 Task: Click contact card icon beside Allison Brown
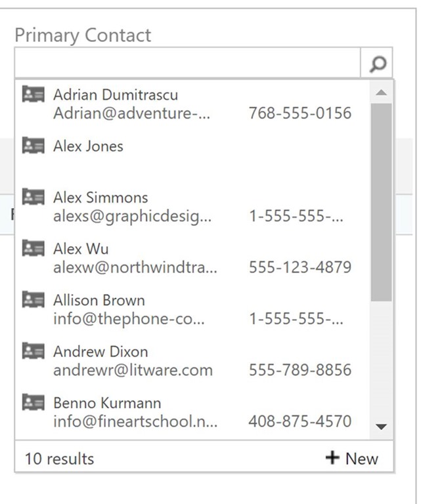[33, 299]
